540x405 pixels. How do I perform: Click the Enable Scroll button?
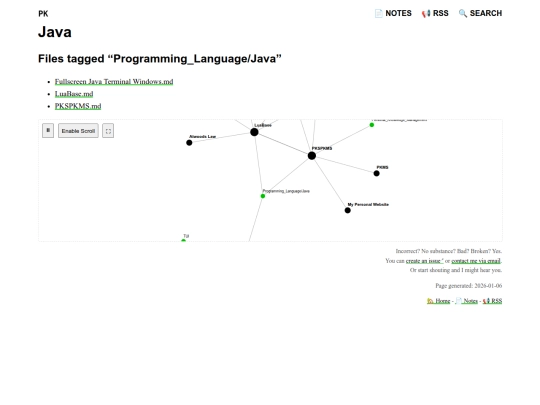point(78,131)
